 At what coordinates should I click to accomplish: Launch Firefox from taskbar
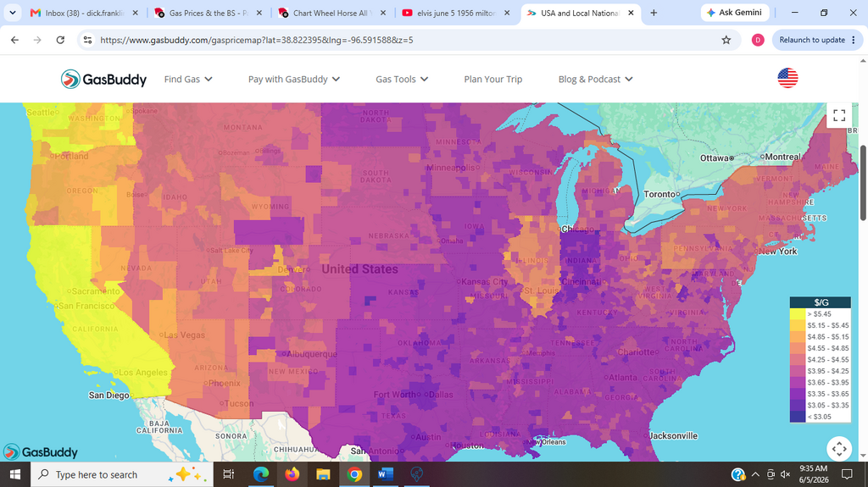[x=292, y=474]
